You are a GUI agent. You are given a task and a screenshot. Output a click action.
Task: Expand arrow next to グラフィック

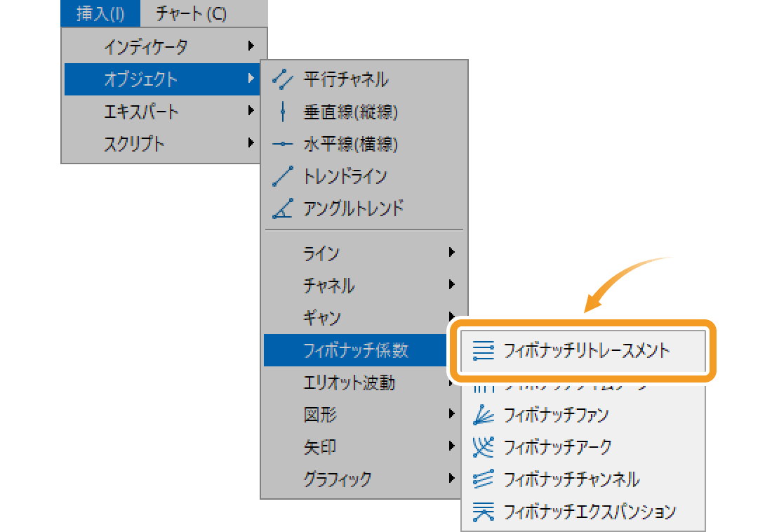(x=451, y=478)
